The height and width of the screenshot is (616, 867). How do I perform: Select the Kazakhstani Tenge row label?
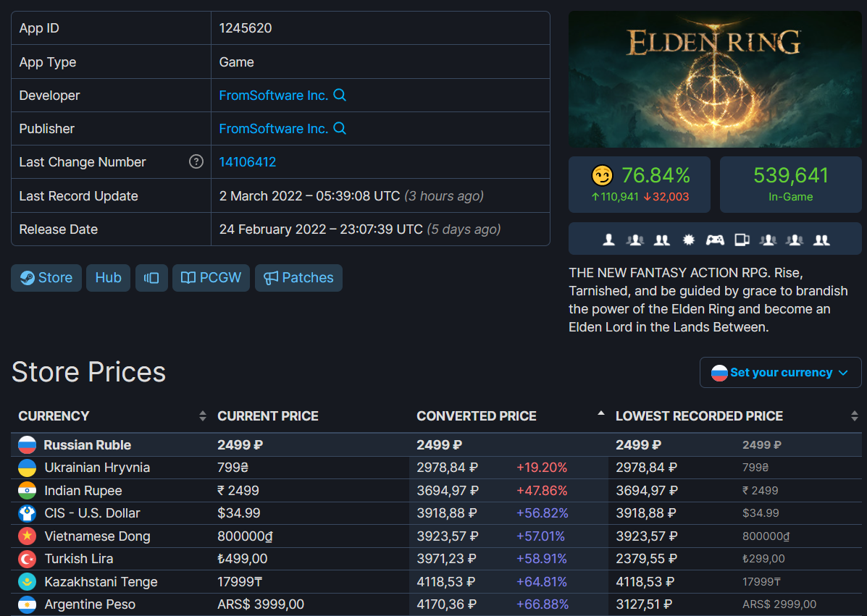point(101,582)
